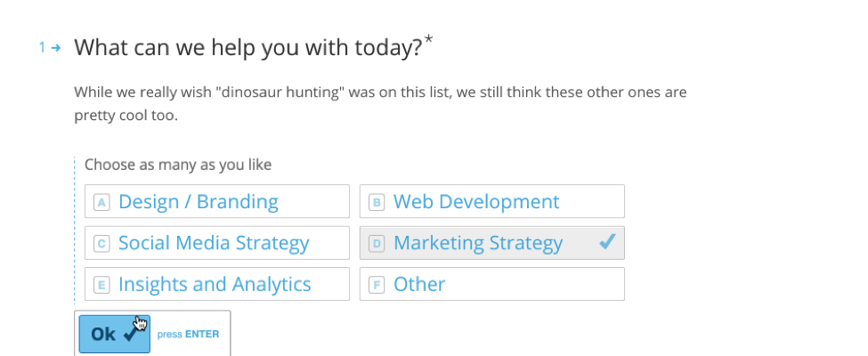Click the A key badge icon

coord(101,202)
